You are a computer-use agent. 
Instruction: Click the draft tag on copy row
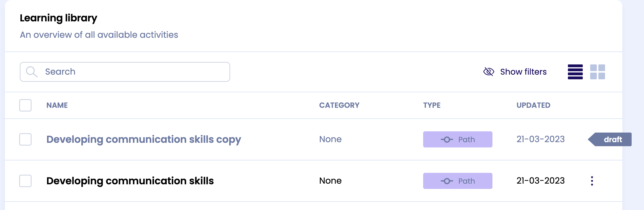pos(612,139)
